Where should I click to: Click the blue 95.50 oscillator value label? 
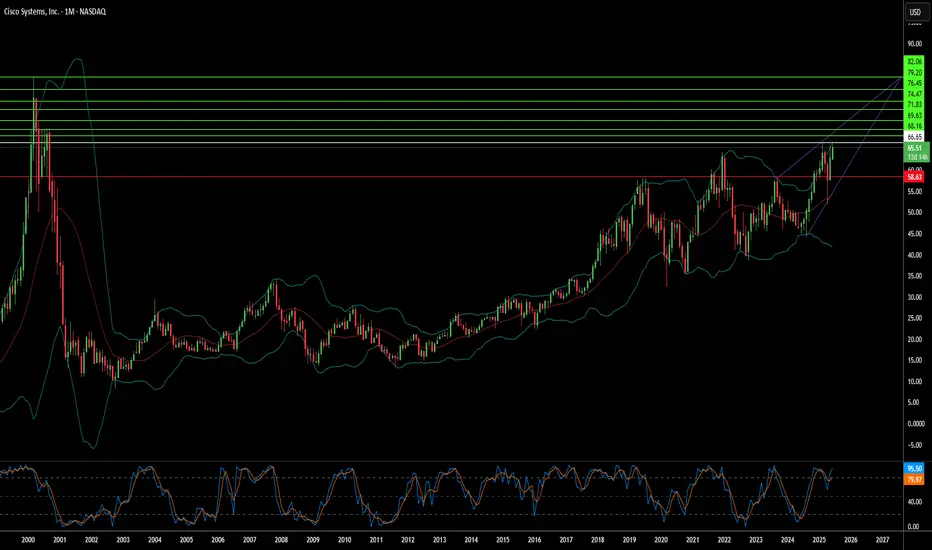[914, 469]
